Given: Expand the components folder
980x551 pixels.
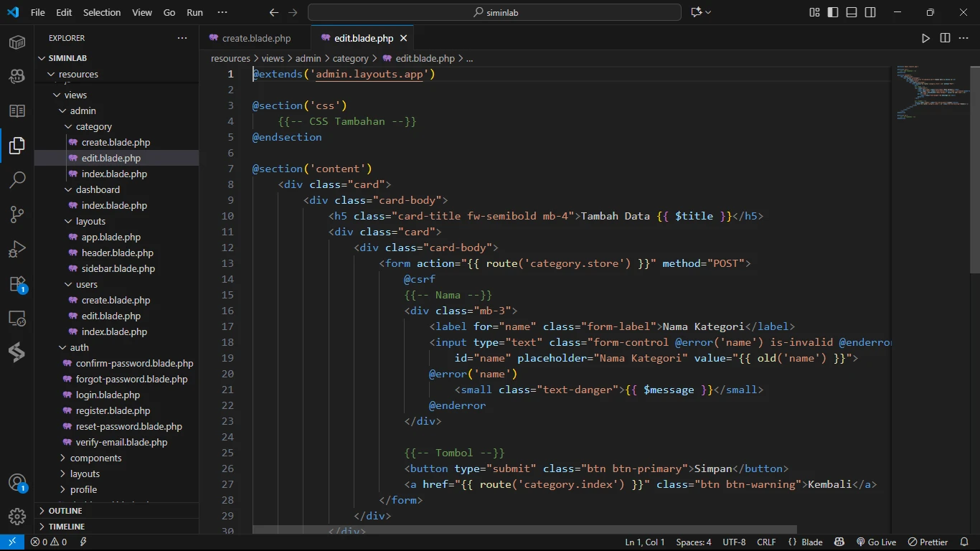Looking at the screenshot, I should (x=95, y=458).
